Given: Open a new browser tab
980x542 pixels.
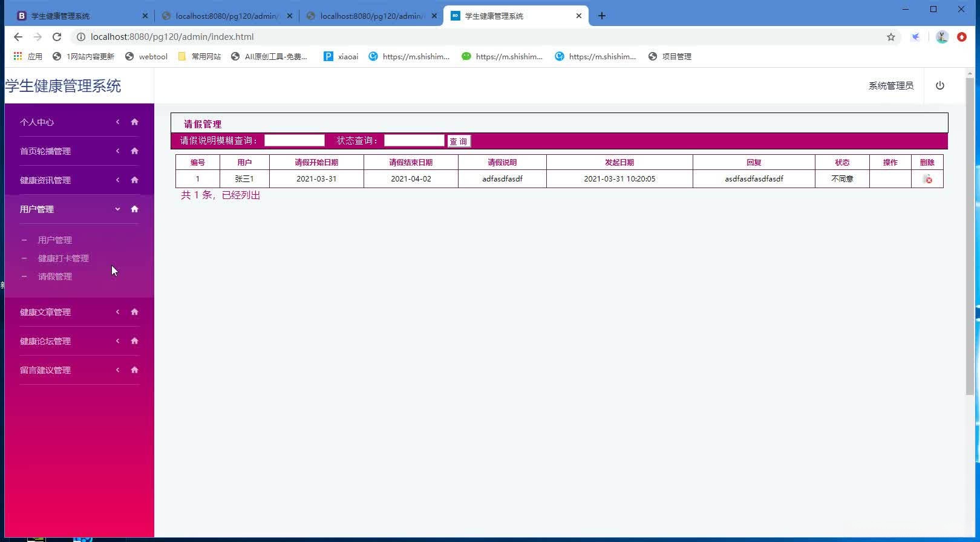Looking at the screenshot, I should pyautogui.click(x=602, y=16).
